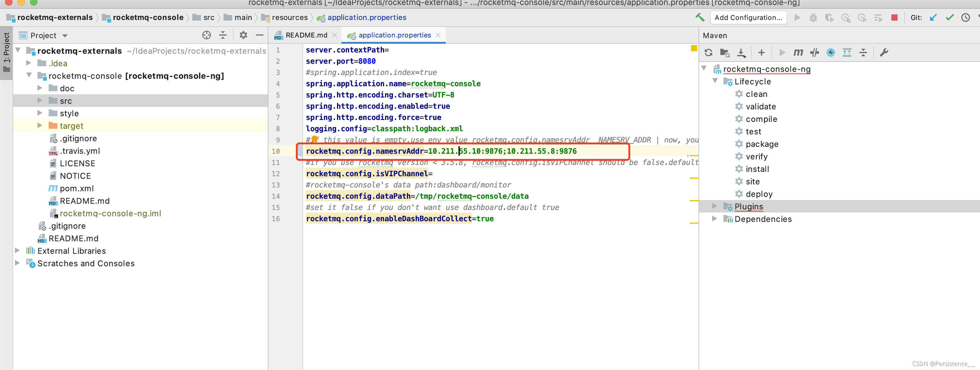Collapse Maven Lifecycle node arrow
Screen dimensions: 980x370
pyautogui.click(x=715, y=81)
